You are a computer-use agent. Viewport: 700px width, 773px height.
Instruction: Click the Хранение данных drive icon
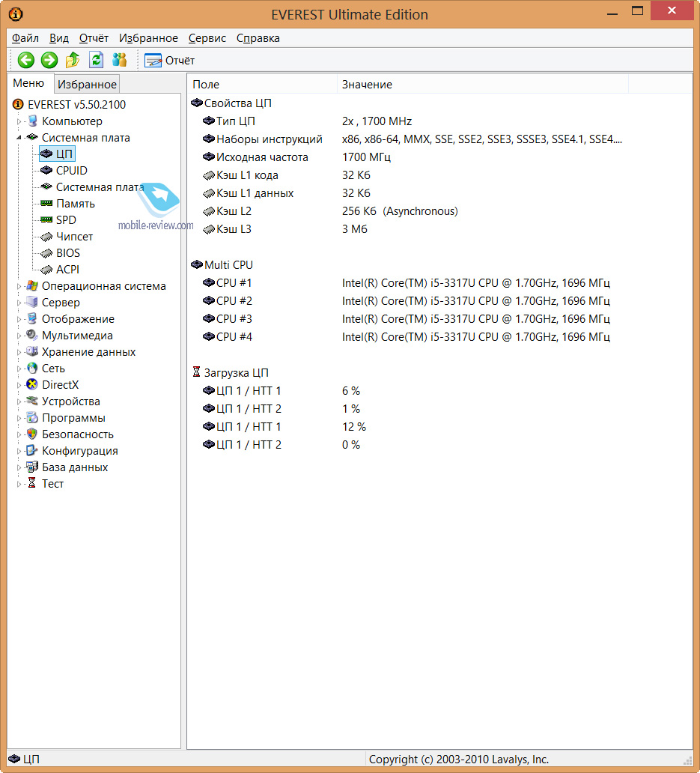(x=32, y=352)
